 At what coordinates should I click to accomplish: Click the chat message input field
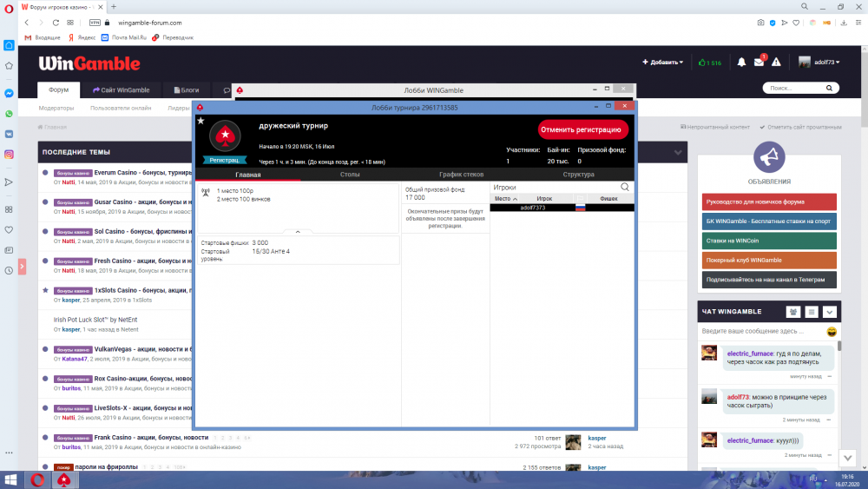pos(761,331)
